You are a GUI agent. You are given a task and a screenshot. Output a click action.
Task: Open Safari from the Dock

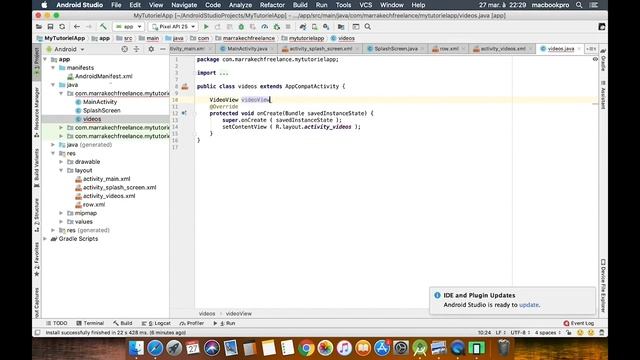click(x=155, y=348)
